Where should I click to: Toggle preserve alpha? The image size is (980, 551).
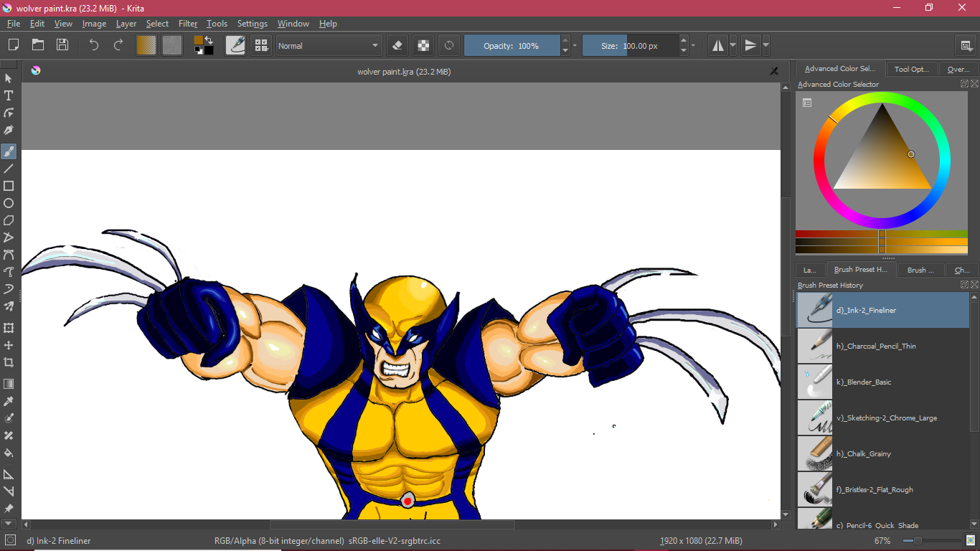423,45
